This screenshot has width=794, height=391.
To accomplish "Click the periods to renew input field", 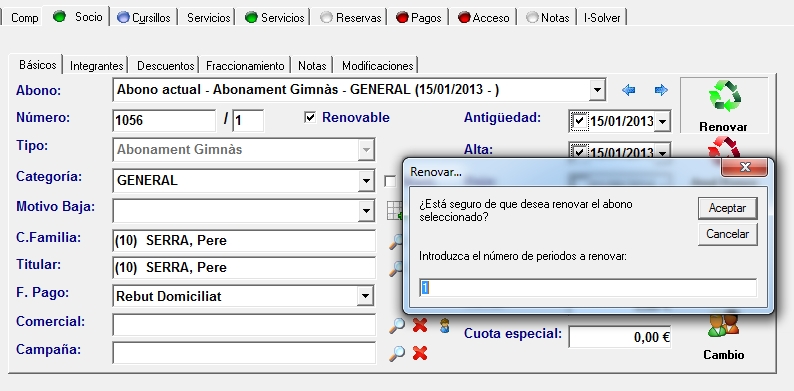I will click(588, 288).
